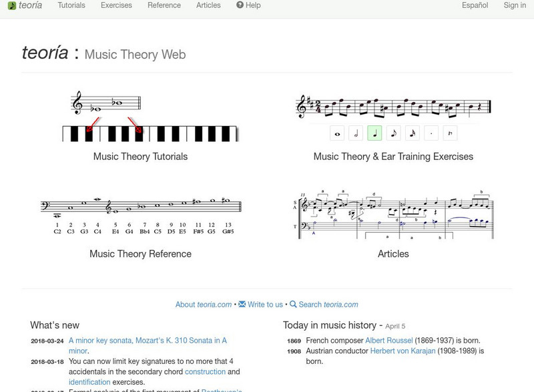Image resolution: width=534 pixels, height=392 pixels.
Task: Open the identification exercise link
Action: pos(89,382)
